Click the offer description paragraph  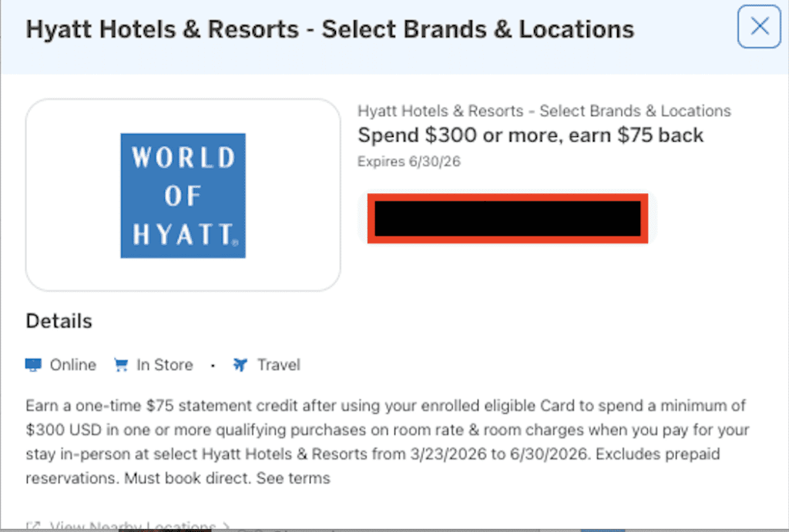click(387, 442)
